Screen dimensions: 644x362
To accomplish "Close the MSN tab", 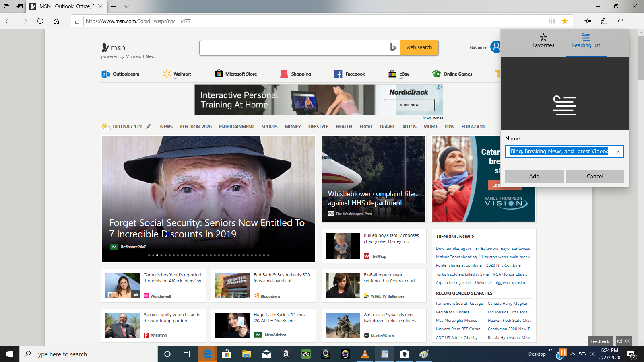I will click(x=100, y=6).
